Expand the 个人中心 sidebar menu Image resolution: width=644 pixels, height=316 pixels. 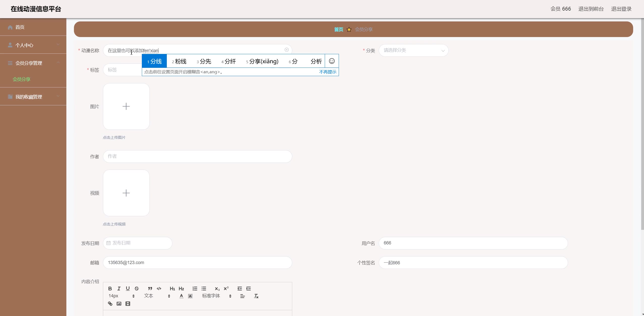tap(33, 45)
